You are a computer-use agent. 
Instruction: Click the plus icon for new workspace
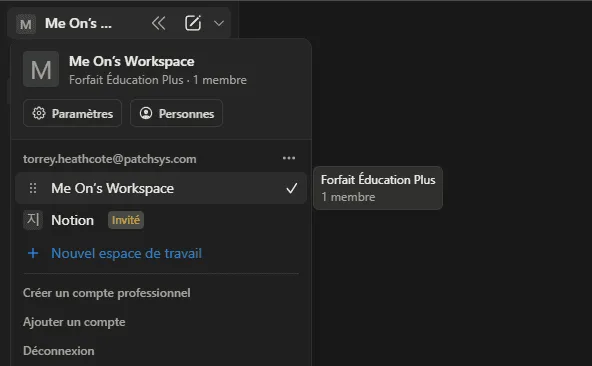click(33, 253)
